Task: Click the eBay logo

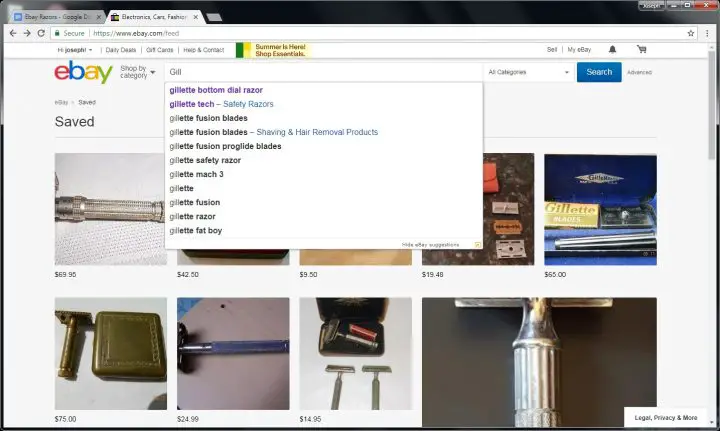Action: (84, 72)
